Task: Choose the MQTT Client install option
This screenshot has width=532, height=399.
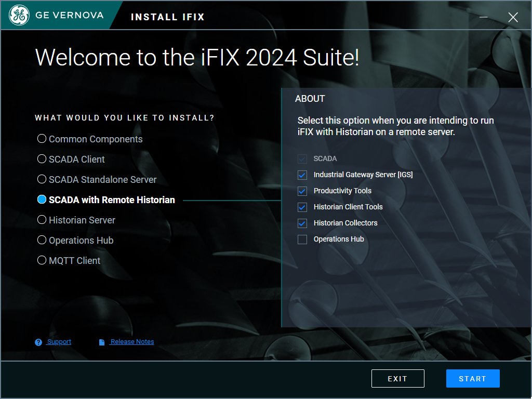Action: click(x=42, y=260)
